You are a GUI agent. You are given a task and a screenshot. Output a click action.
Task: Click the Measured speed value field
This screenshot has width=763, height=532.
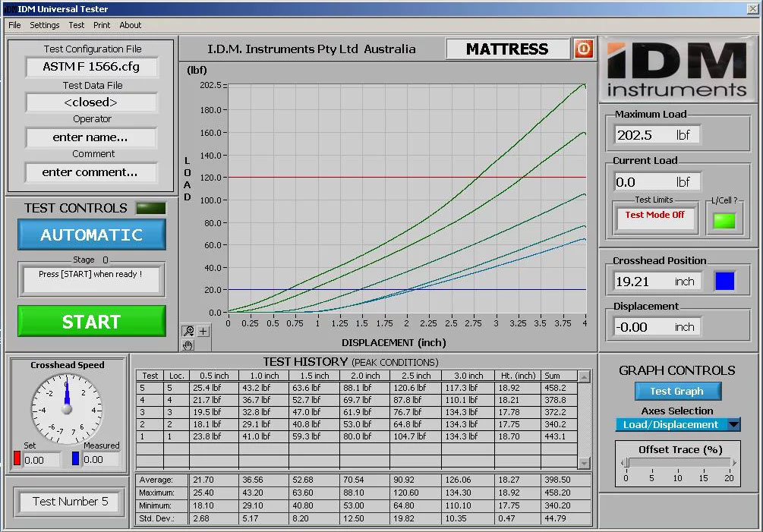click(101, 460)
